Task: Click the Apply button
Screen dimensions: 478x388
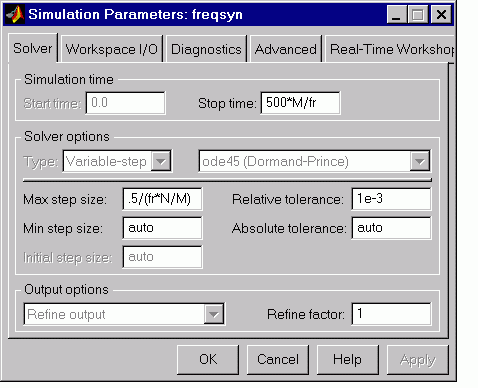Action: [x=418, y=360]
